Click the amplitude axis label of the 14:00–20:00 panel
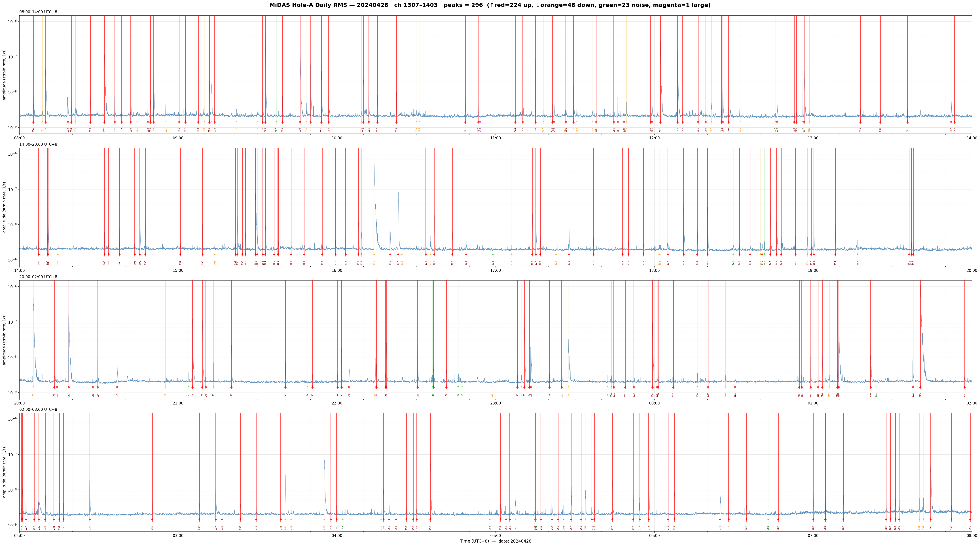980x546 pixels. (5, 207)
